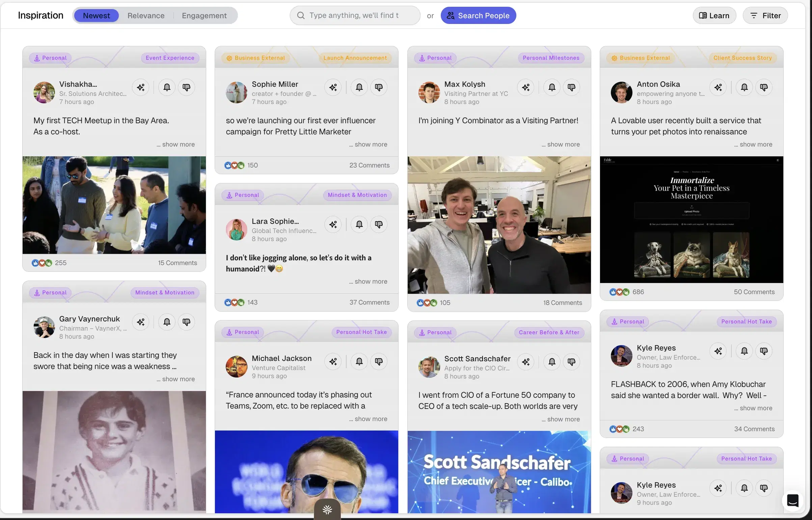The width and height of the screenshot is (812, 520).
Task: Click the AI sparkle icon on Vishakha's post
Action: (141, 87)
